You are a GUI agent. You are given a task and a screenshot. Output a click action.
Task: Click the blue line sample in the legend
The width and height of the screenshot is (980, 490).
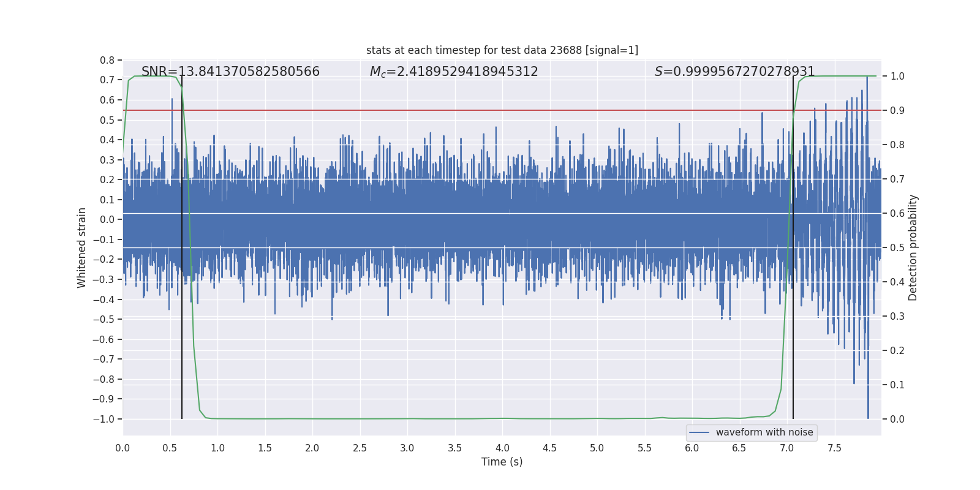click(x=699, y=432)
